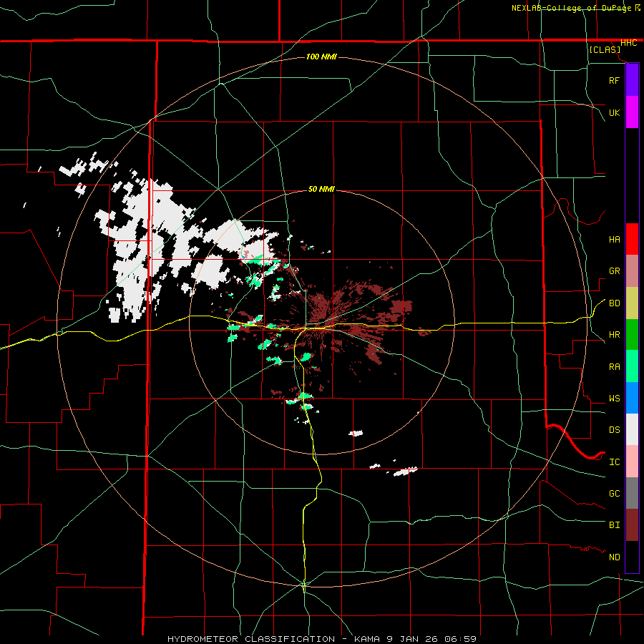The image size is (644, 644).
Task: Click the HA red legend swatch
Action: coord(632,239)
